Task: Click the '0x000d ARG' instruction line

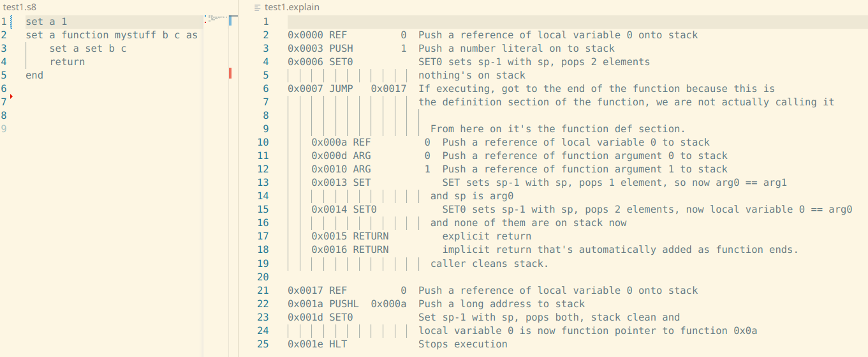Action: click(x=520, y=156)
